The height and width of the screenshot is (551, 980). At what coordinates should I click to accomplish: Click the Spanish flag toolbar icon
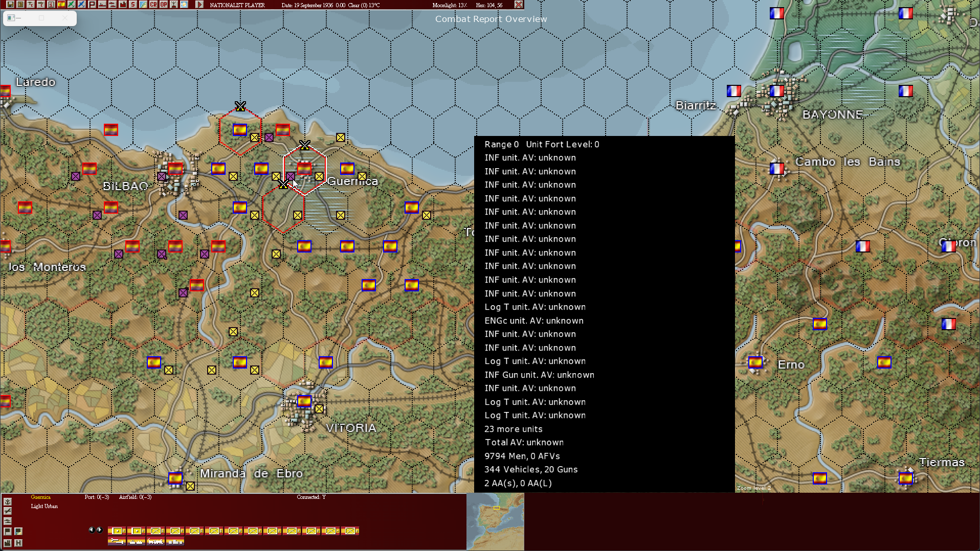click(61, 5)
